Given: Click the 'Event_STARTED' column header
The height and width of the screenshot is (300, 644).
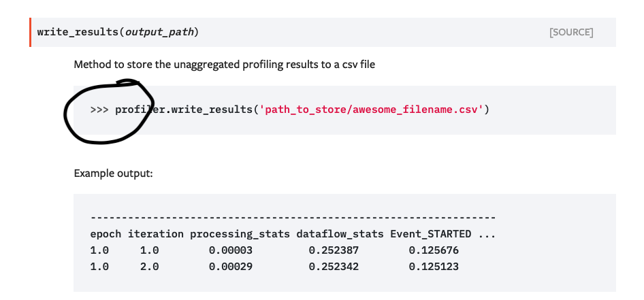Looking at the screenshot, I should point(430,234).
